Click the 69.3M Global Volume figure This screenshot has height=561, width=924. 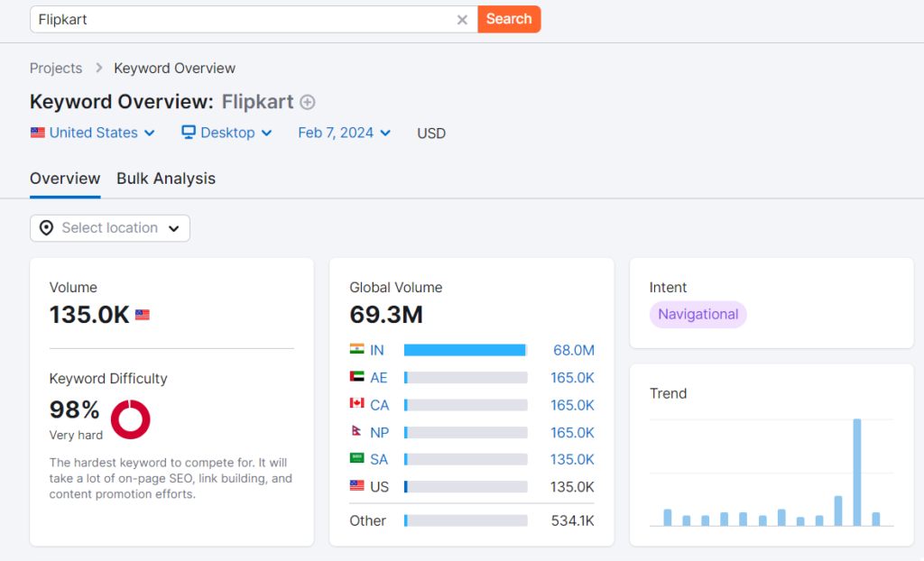click(386, 315)
